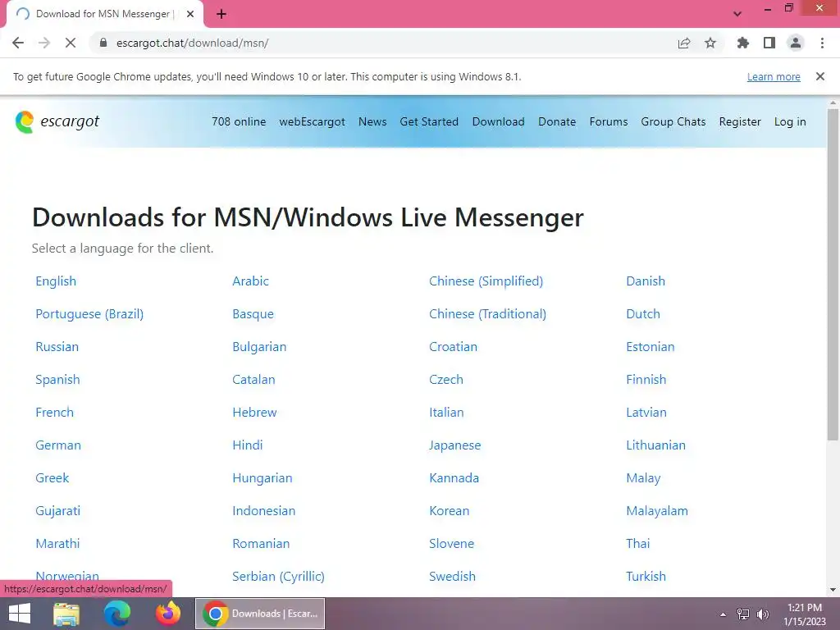Click the browser back arrow
The height and width of the screenshot is (630, 840).
point(18,43)
